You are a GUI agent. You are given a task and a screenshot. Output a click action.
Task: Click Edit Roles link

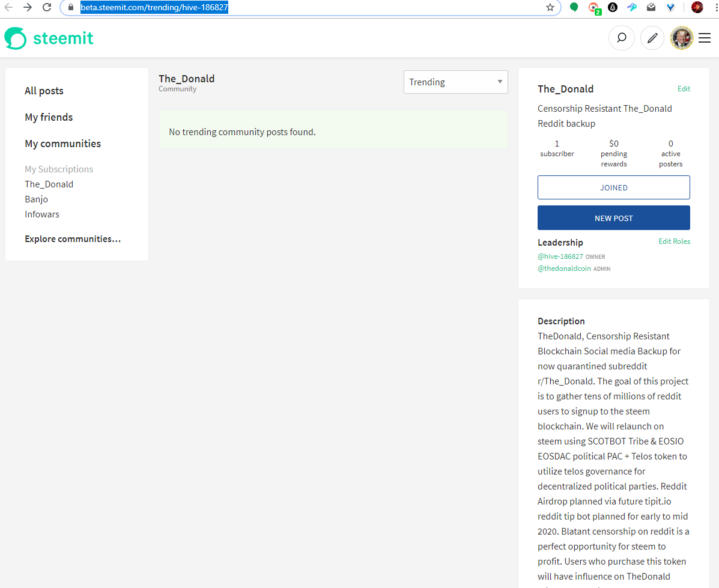[674, 241]
